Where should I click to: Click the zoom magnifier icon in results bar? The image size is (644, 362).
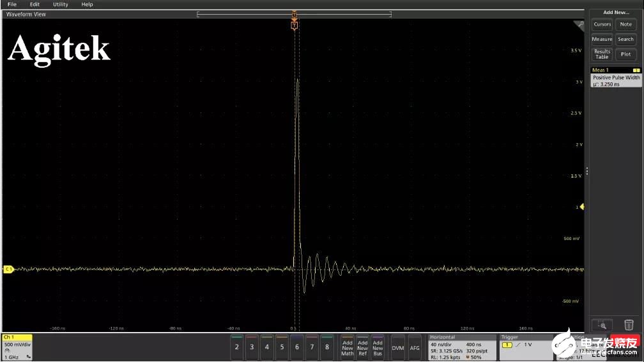tap(602, 325)
